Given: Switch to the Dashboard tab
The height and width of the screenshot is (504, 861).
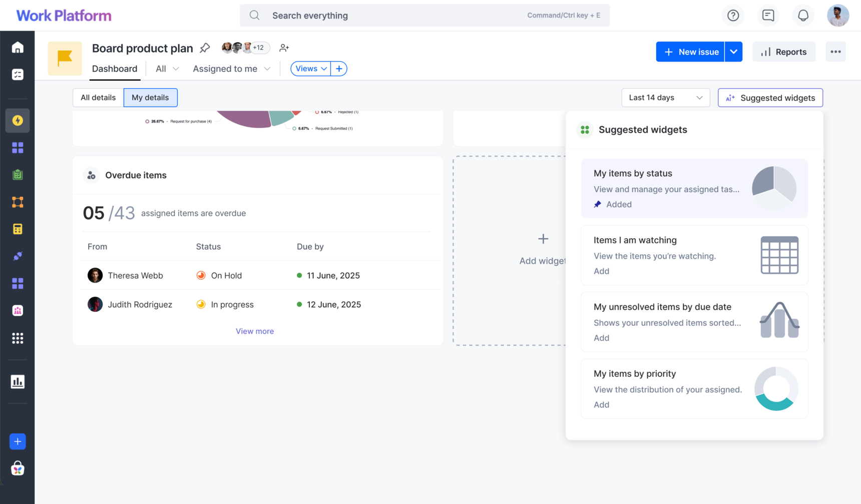Looking at the screenshot, I should coord(115,69).
